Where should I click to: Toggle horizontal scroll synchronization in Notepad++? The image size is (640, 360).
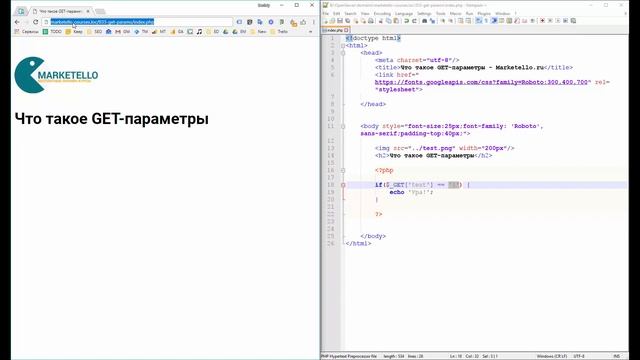[x=468, y=21]
